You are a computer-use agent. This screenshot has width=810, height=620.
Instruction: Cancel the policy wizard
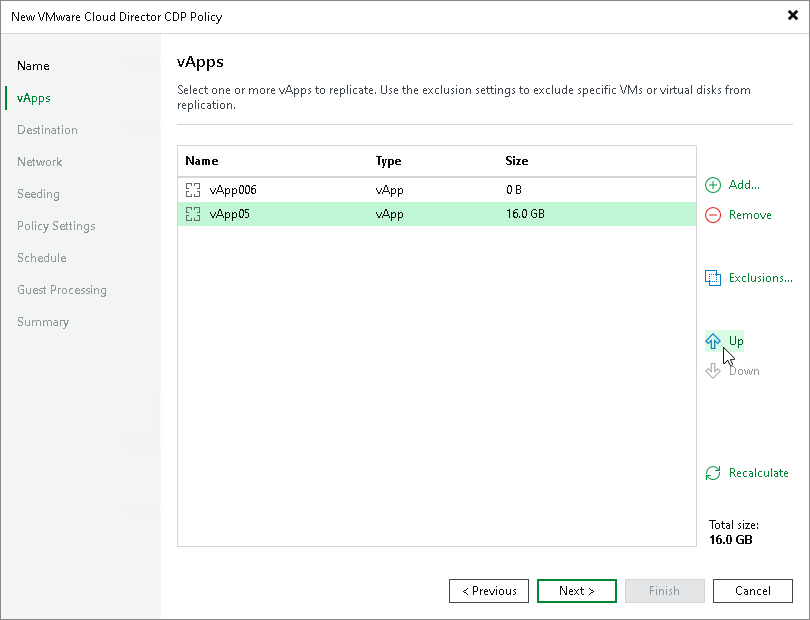(x=753, y=591)
